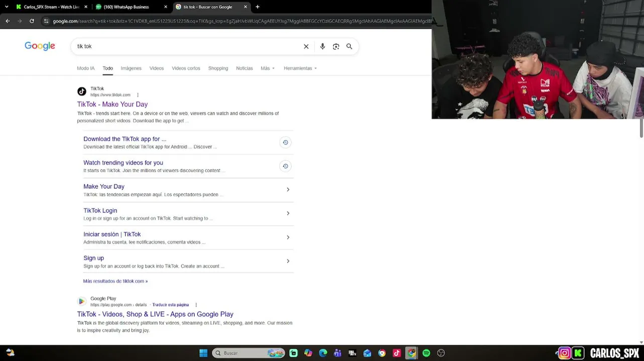Image resolution: width=644 pixels, height=361 pixels.
Task: Switch to the Videos cortos tab
Action: (x=186, y=68)
